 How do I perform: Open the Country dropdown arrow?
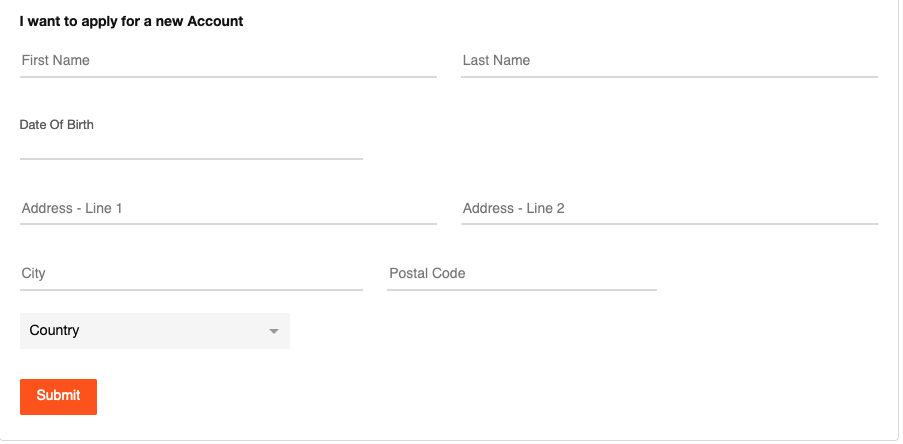[x=274, y=331]
